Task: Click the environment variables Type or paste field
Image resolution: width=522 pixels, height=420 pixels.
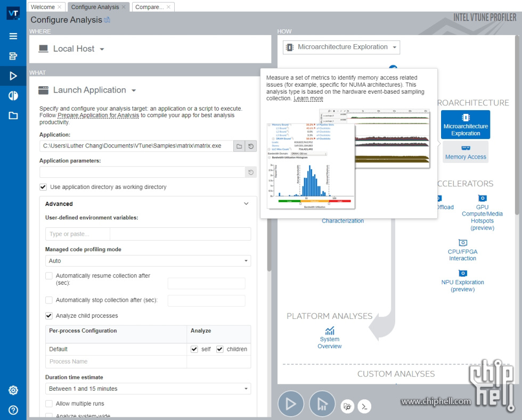Action: (x=78, y=234)
